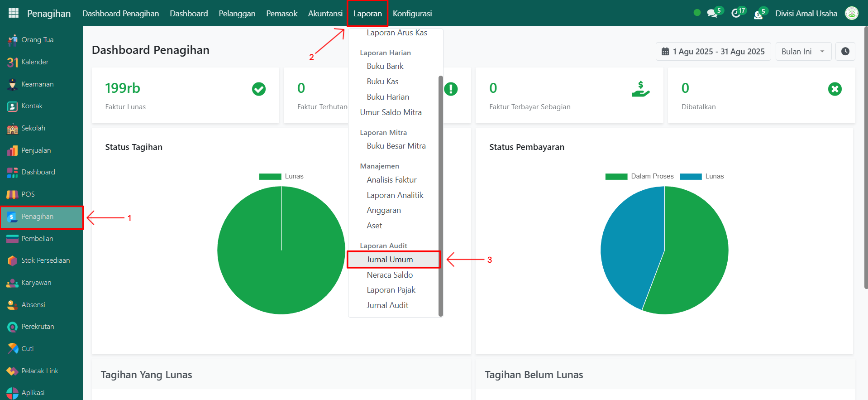The image size is (868, 400).
Task: Toggle blue Lunas legend in Status Pembayaran
Action: (x=691, y=176)
